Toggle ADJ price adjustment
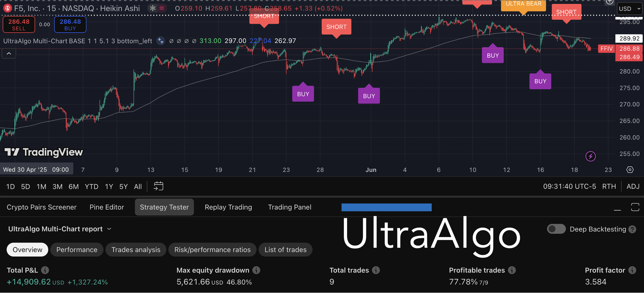The width and height of the screenshot is (644, 293). pyautogui.click(x=633, y=187)
